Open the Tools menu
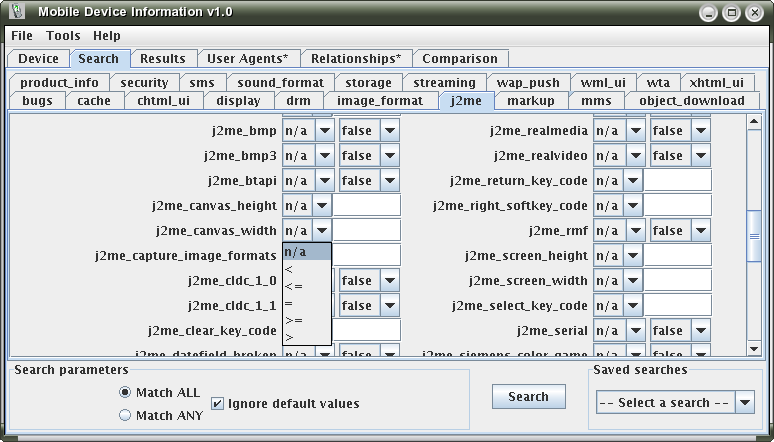Viewport: 774px width, 442px height. 63,35
